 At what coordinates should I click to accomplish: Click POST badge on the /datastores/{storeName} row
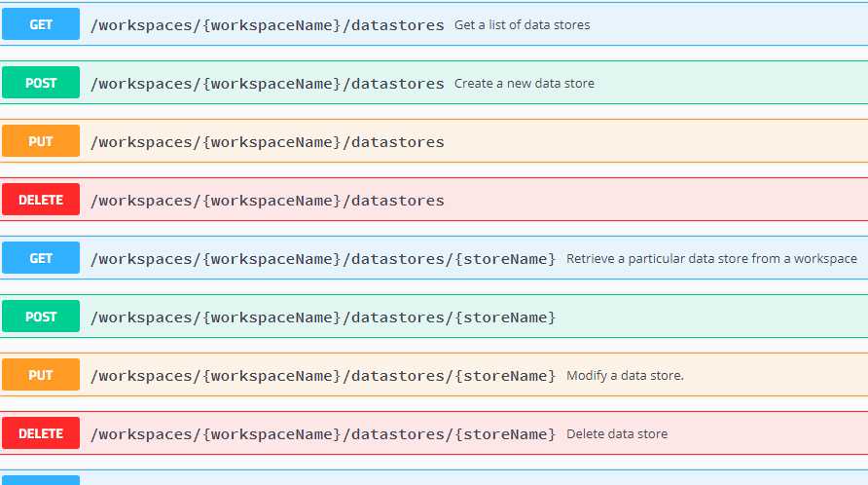coord(41,317)
